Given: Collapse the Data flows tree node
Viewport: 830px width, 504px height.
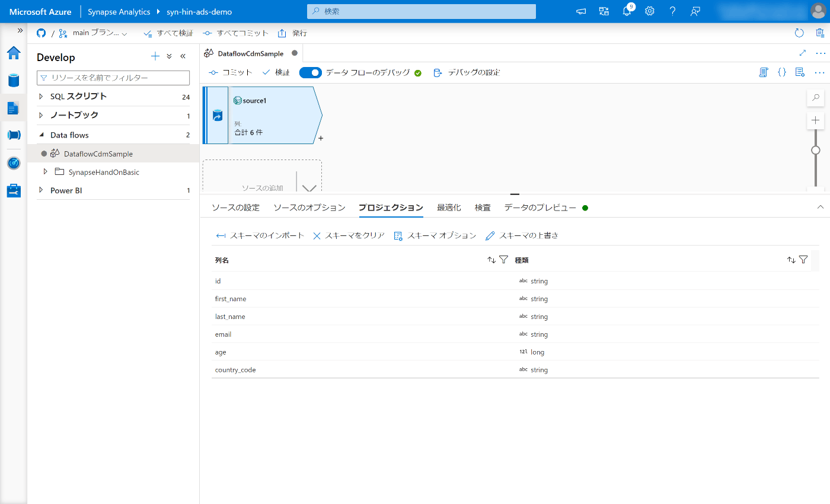Looking at the screenshot, I should click(x=41, y=135).
